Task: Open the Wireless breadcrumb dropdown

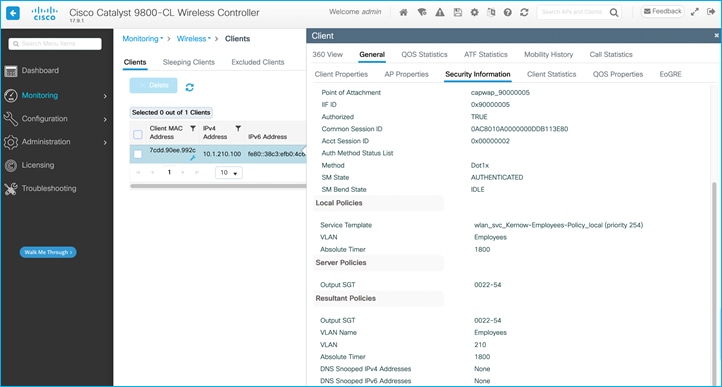Action: tap(194, 39)
